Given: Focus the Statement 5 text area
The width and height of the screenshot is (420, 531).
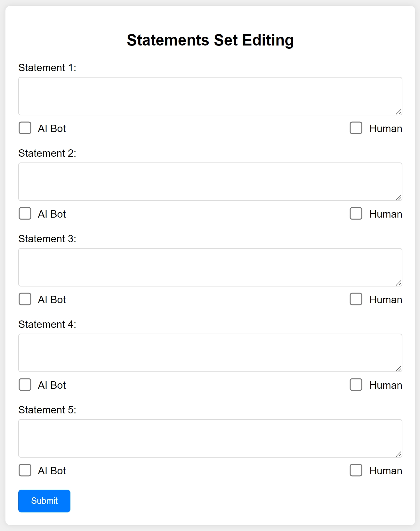Looking at the screenshot, I should pos(210,438).
